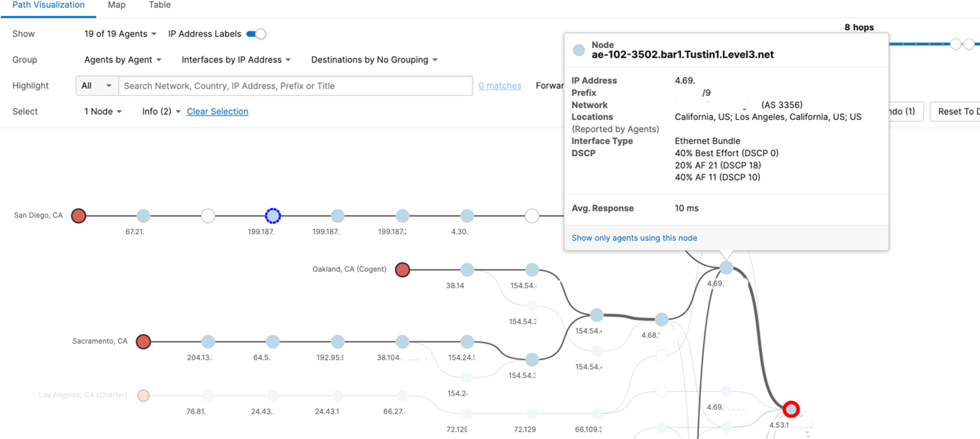Click the dashed-outline selected node 199.187

(273, 216)
